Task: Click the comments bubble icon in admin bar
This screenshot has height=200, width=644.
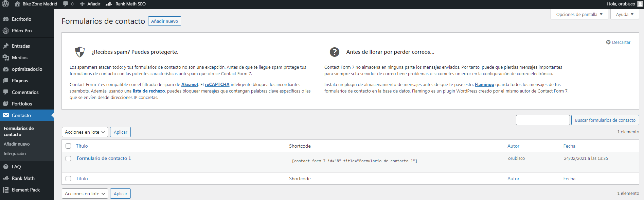Action: [65, 4]
